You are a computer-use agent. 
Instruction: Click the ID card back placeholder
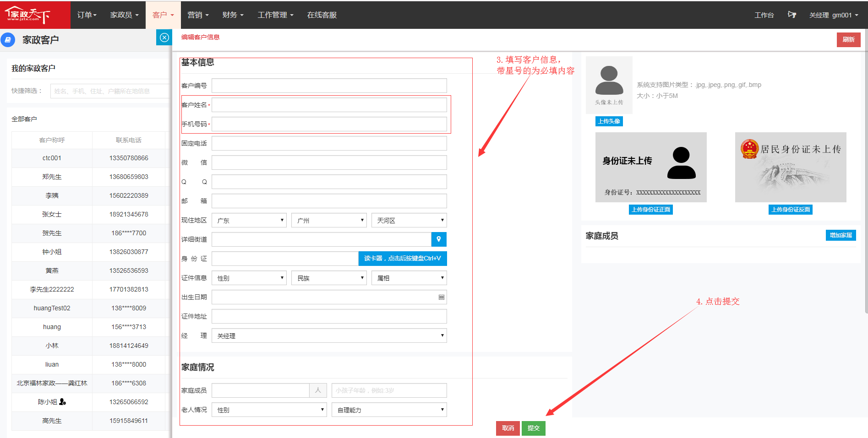[791, 167]
